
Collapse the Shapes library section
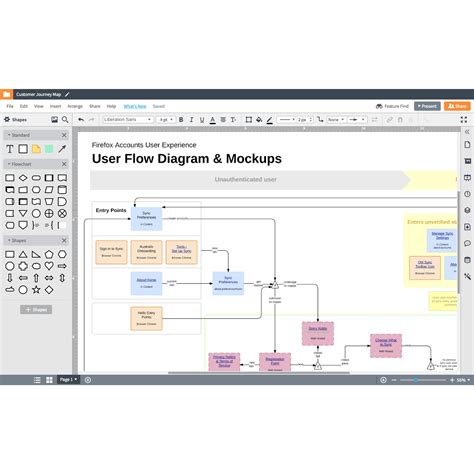pyautogui.click(x=9, y=240)
